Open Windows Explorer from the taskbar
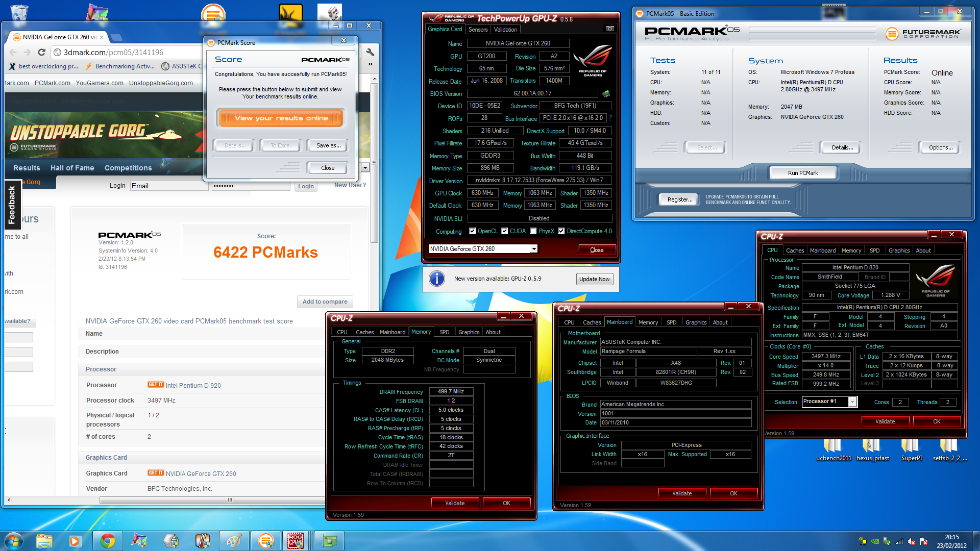Image resolution: width=980 pixels, height=551 pixels. pyautogui.click(x=44, y=541)
